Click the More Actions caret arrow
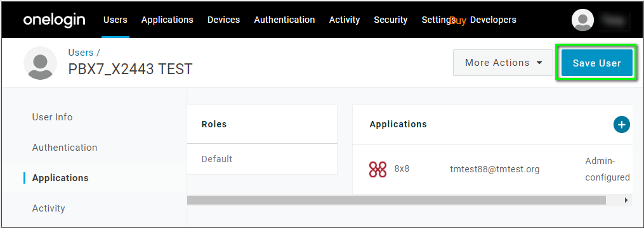Screen dimensions: 644x228 click(x=540, y=63)
